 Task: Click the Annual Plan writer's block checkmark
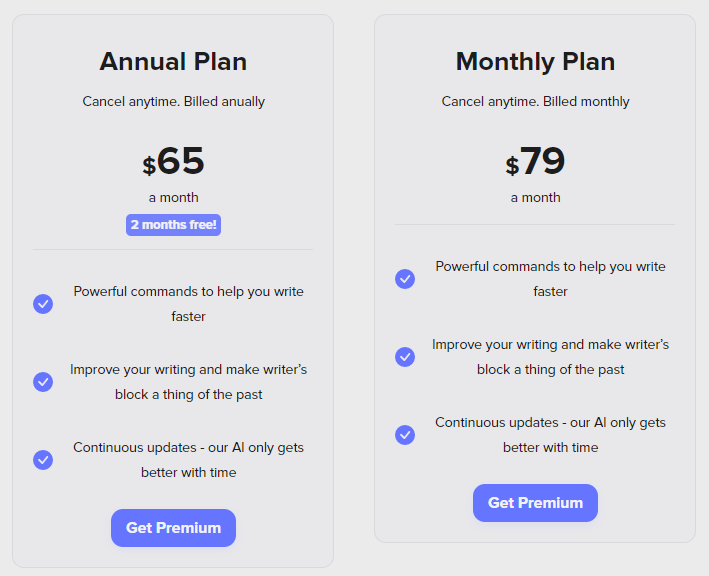tap(43, 382)
